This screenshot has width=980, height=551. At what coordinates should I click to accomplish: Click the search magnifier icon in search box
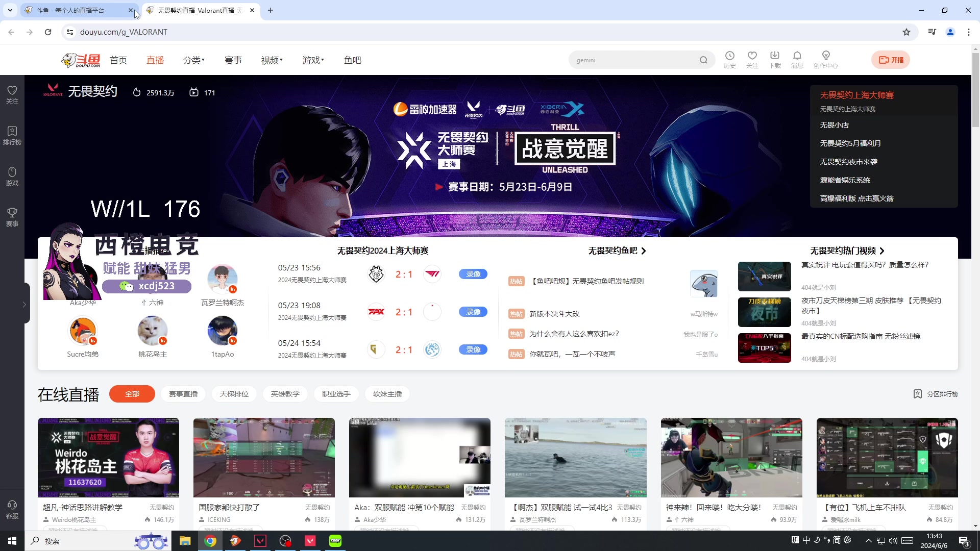coord(703,60)
